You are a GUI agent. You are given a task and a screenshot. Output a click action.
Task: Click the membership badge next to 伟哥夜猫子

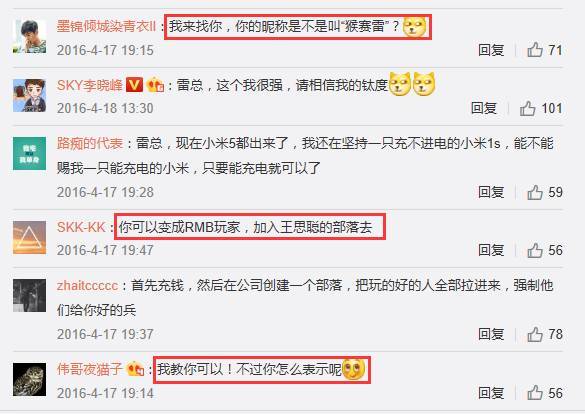click(x=135, y=369)
